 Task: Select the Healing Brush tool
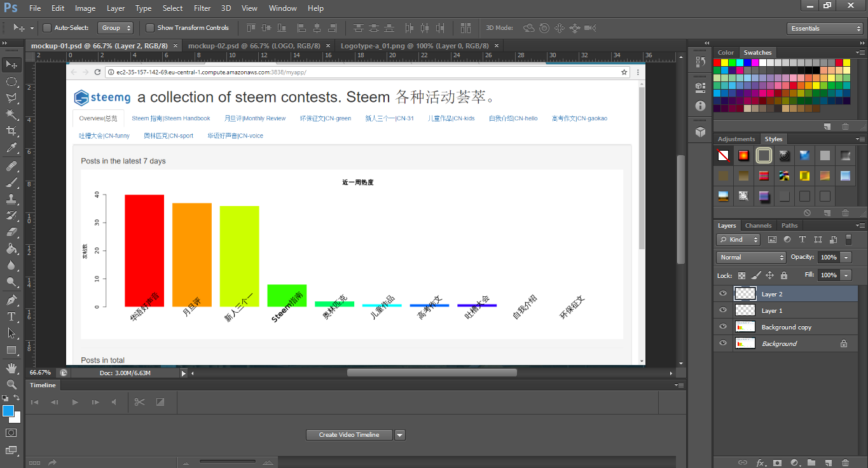pyautogui.click(x=11, y=167)
